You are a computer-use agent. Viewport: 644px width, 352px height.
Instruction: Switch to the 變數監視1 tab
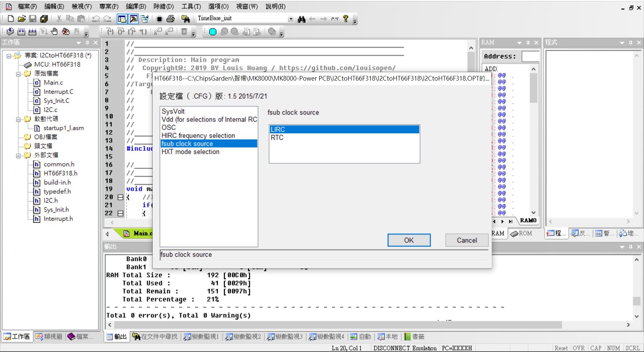click(201, 337)
